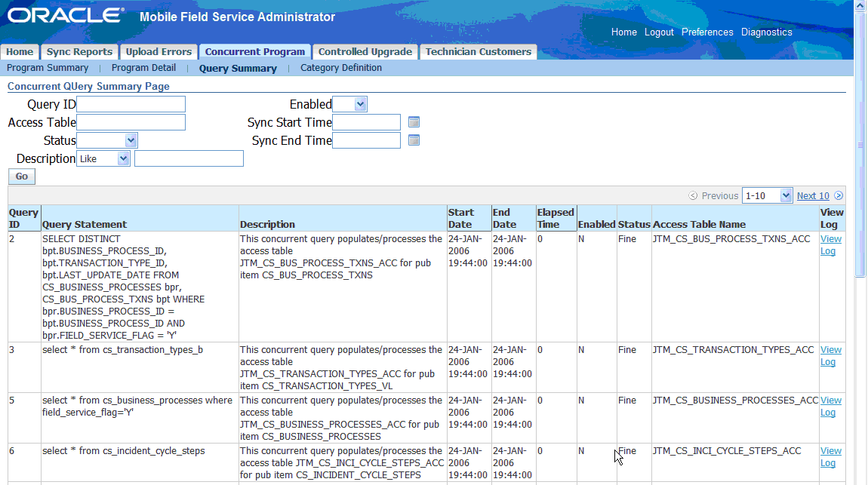Open the Description 'Like' operator dropdown

point(103,158)
